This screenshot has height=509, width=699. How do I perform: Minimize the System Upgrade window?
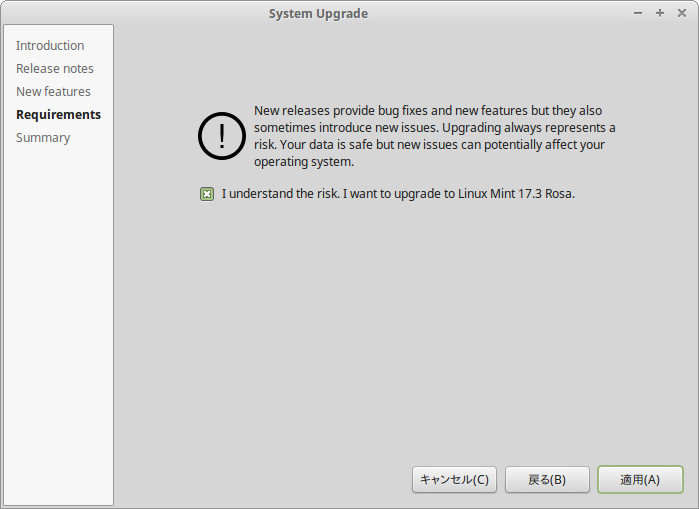click(x=638, y=13)
